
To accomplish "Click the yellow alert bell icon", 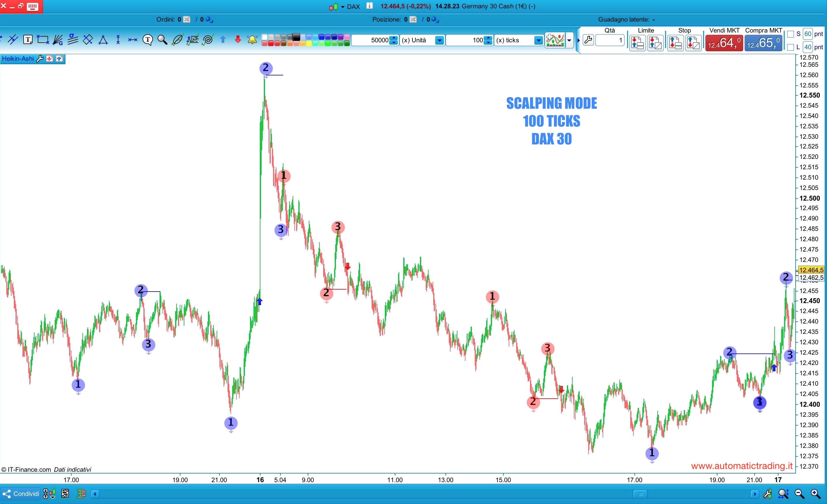I will 252,40.
